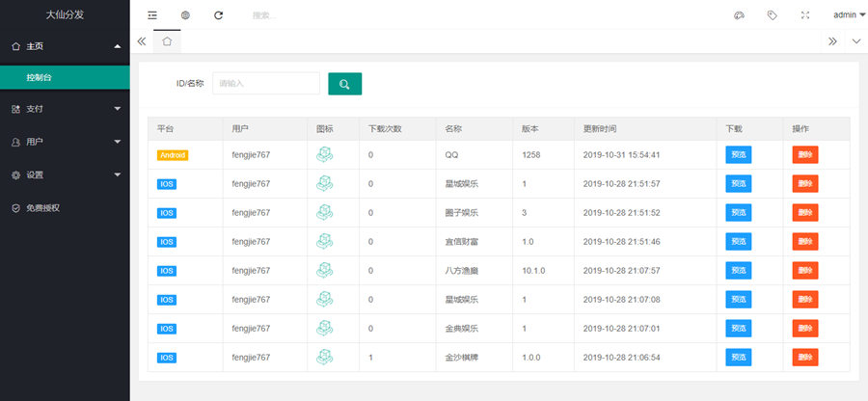Select the home tab icon
Image resolution: width=868 pixels, height=401 pixels.
coord(167,41)
